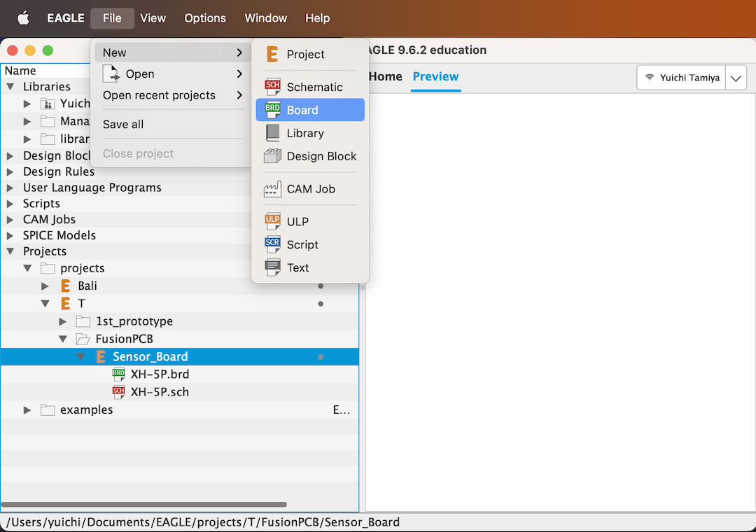756x532 pixels.
Task: Select the XH-5P.brd file row
Action: tap(180, 374)
